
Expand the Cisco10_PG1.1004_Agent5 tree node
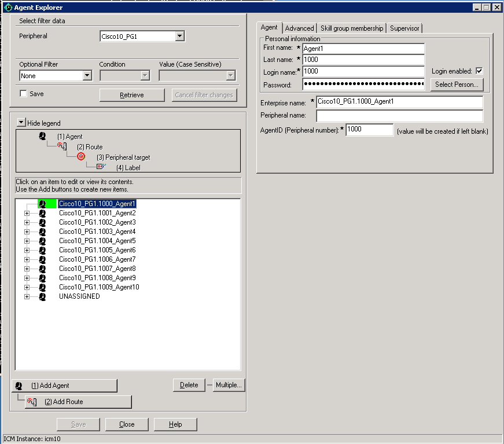[x=27, y=241]
